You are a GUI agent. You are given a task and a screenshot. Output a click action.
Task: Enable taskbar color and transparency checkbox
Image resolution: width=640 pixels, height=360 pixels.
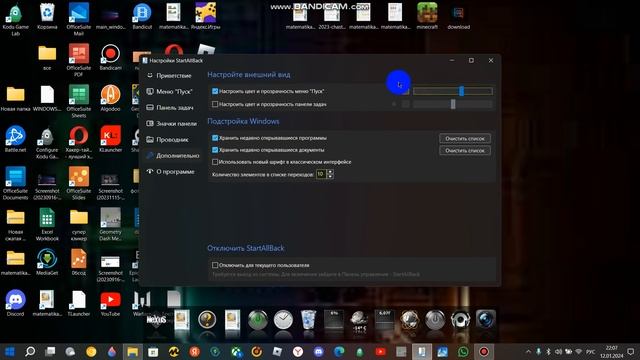[215, 104]
